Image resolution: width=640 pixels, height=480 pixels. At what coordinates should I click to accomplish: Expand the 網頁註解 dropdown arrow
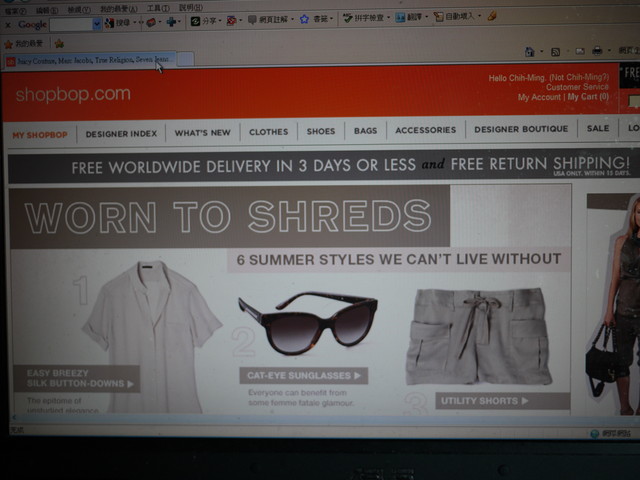tap(292, 19)
